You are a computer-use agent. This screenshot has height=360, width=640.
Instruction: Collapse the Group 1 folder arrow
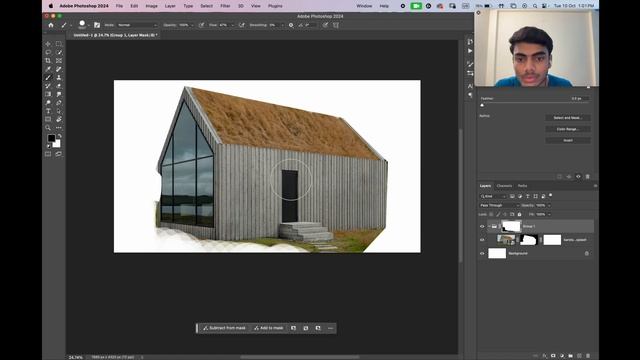point(489,227)
